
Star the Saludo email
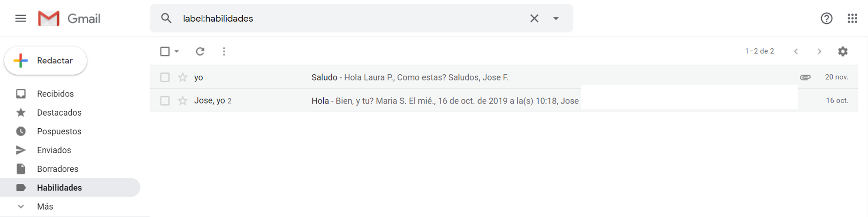coord(183,77)
